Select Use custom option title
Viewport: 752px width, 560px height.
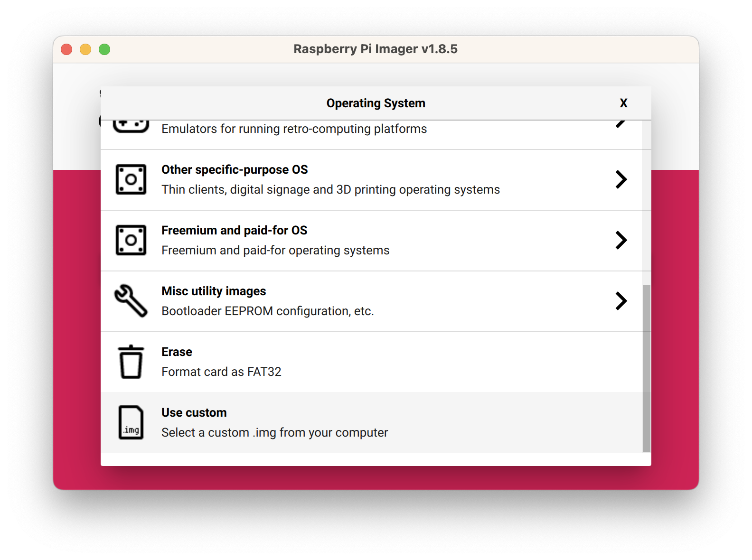point(194,413)
